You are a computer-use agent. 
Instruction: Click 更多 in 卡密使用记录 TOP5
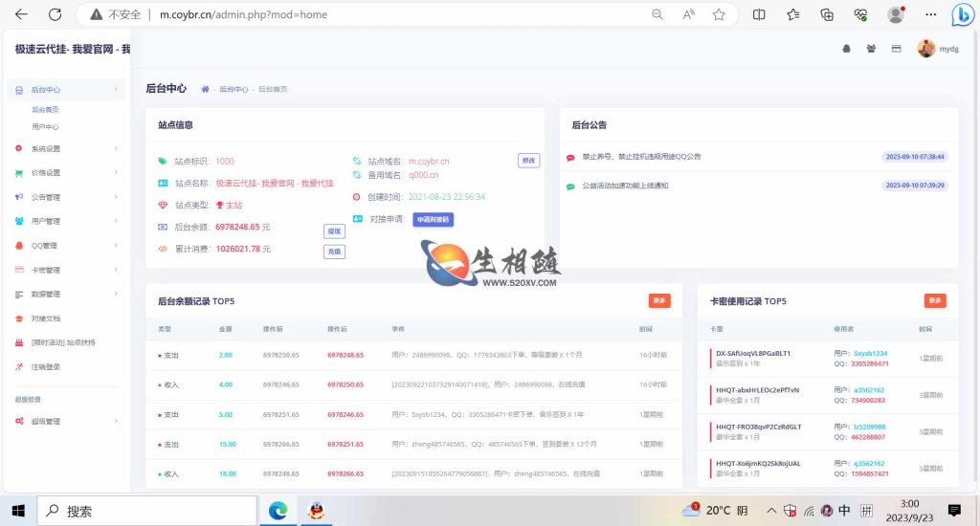click(935, 300)
